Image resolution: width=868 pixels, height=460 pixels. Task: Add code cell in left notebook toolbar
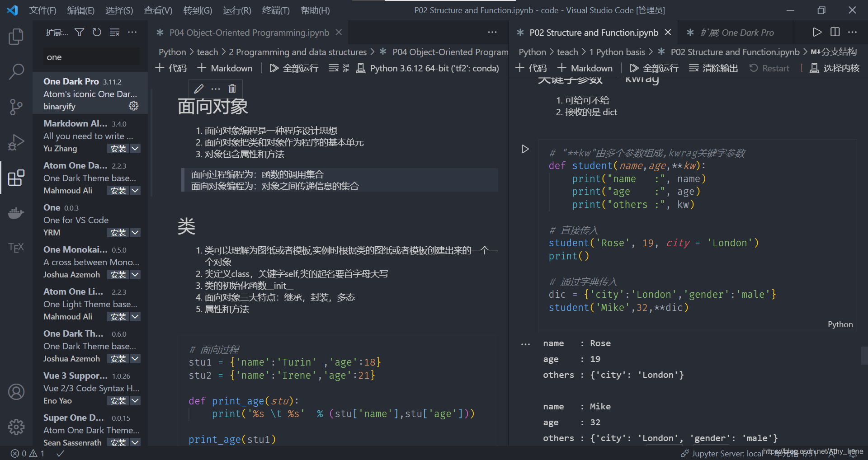[171, 68]
